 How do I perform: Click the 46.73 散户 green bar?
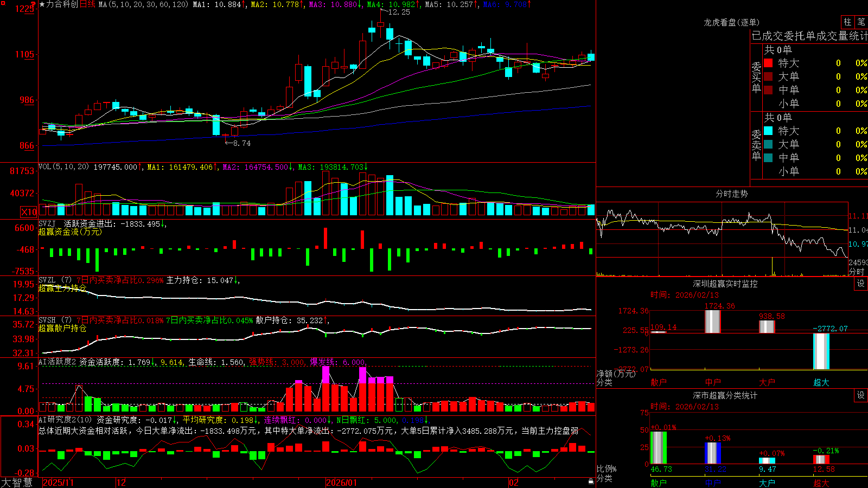659,448
